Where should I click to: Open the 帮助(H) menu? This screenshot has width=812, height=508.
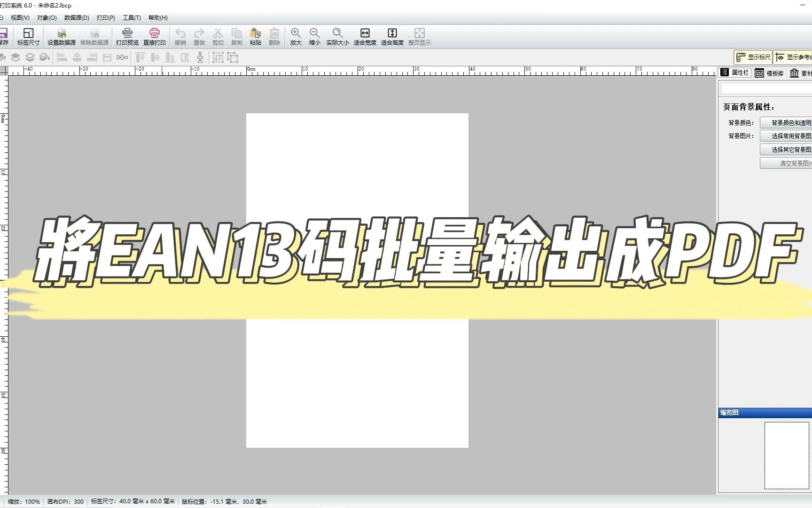coord(158,18)
